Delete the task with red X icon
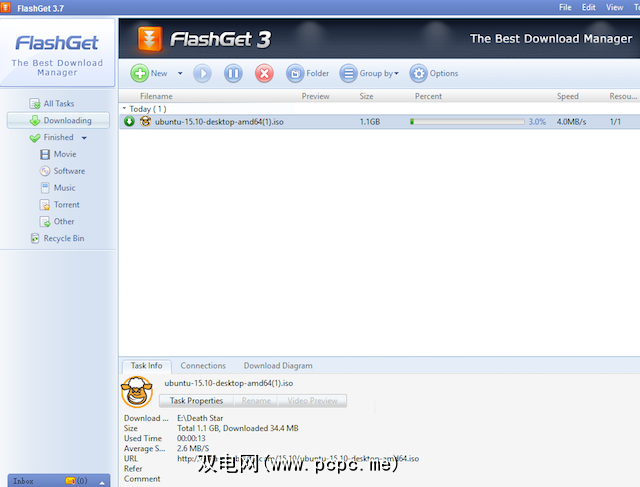This screenshot has width=640, height=487. (264, 73)
